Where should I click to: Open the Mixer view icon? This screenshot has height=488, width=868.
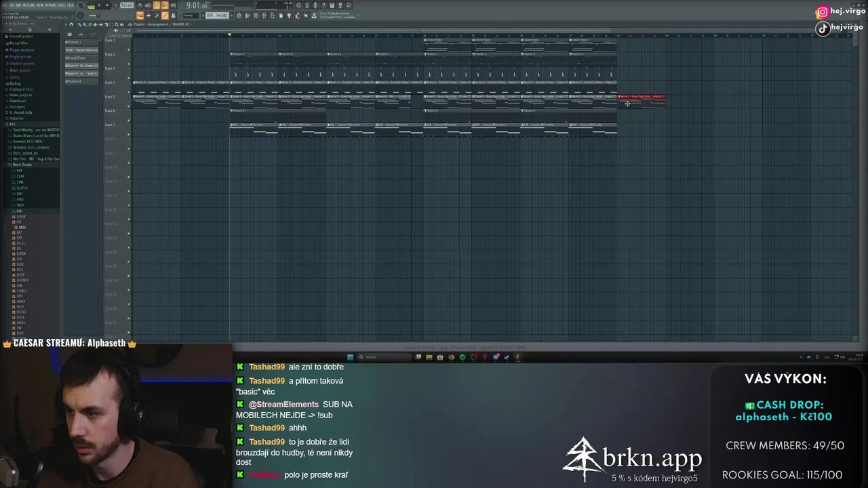coord(264,16)
